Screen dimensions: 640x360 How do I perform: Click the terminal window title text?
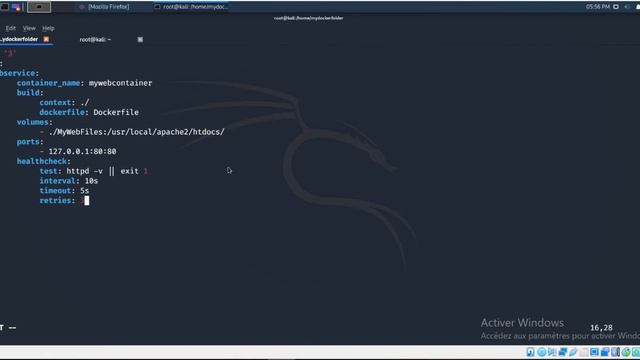[x=309, y=18]
